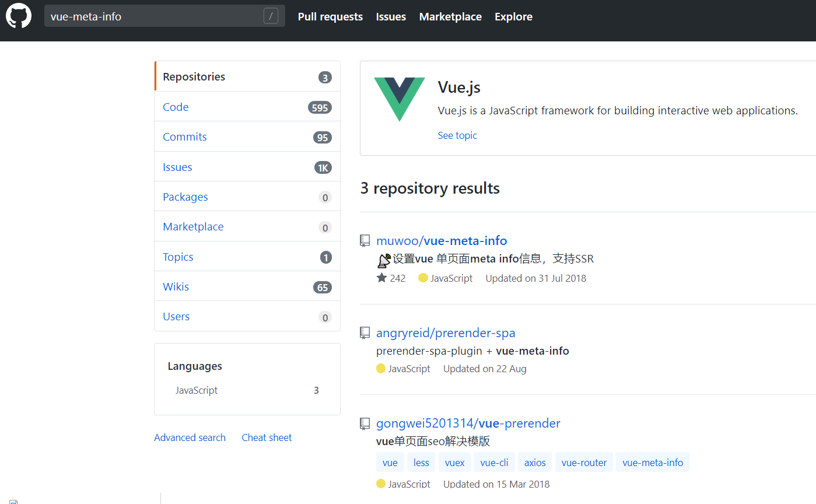Click the Vue.js logo image
The height and width of the screenshot is (504, 816).
click(x=400, y=99)
